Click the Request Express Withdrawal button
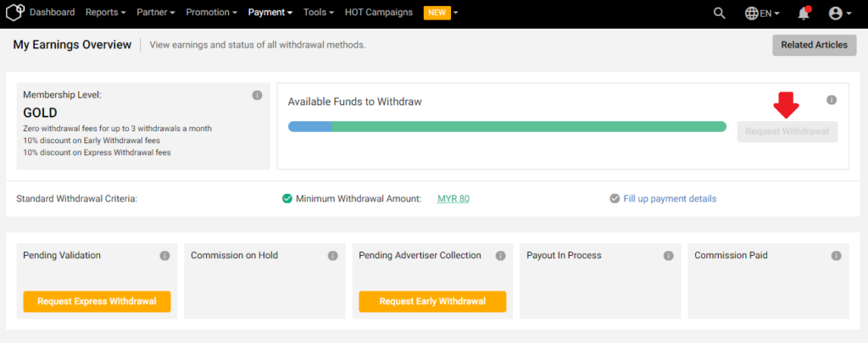Image resolution: width=868 pixels, height=343 pixels. (x=97, y=302)
